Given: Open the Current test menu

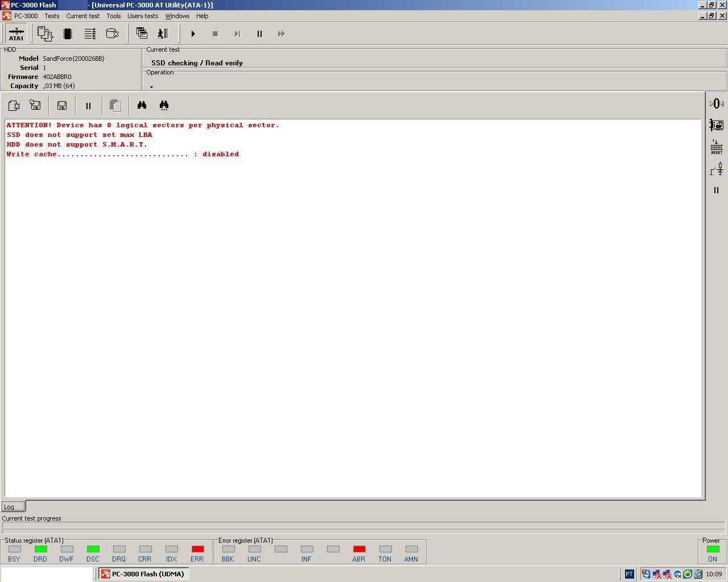Looking at the screenshot, I should click(x=82, y=16).
